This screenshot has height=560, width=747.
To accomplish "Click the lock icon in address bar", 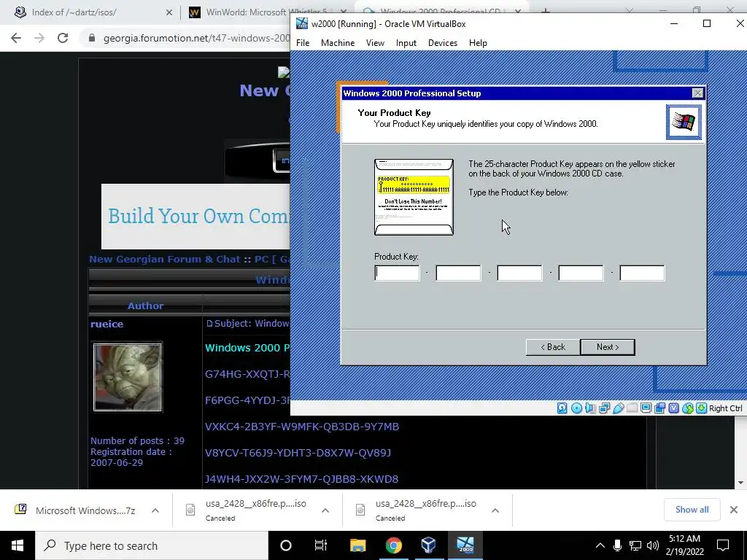I will tap(92, 38).
